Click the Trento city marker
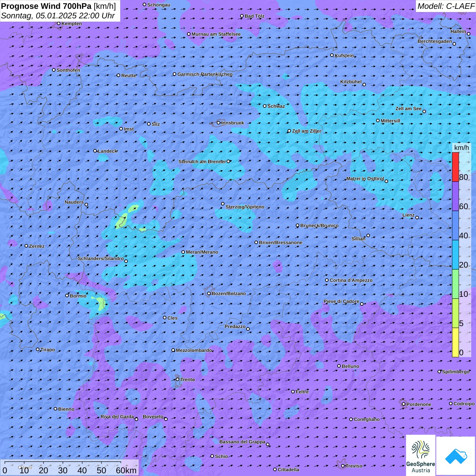Screen dimensions: 476x476 click(x=177, y=379)
